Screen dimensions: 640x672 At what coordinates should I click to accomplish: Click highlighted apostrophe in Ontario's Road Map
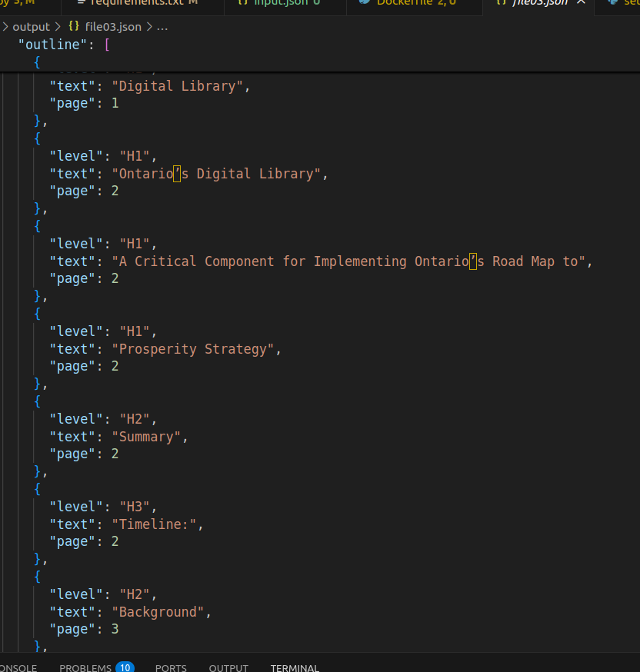point(473,261)
